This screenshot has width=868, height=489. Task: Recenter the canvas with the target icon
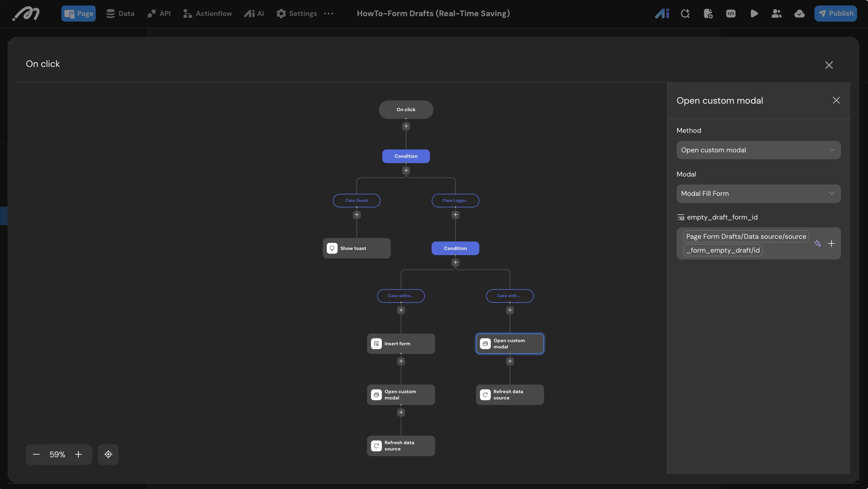coord(108,454)
